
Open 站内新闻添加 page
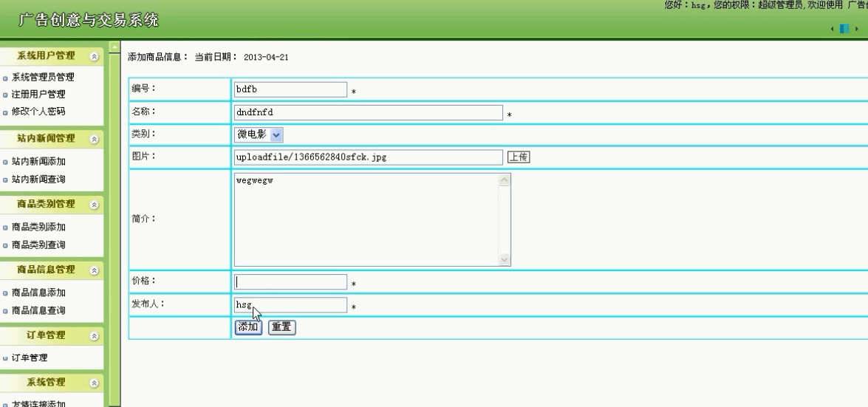pos(38,162)
